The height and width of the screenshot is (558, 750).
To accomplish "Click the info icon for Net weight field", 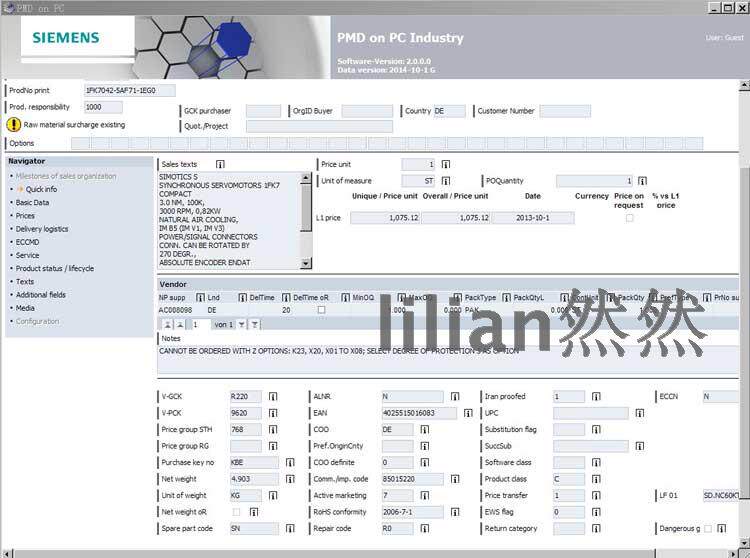I will pos(290,479).
